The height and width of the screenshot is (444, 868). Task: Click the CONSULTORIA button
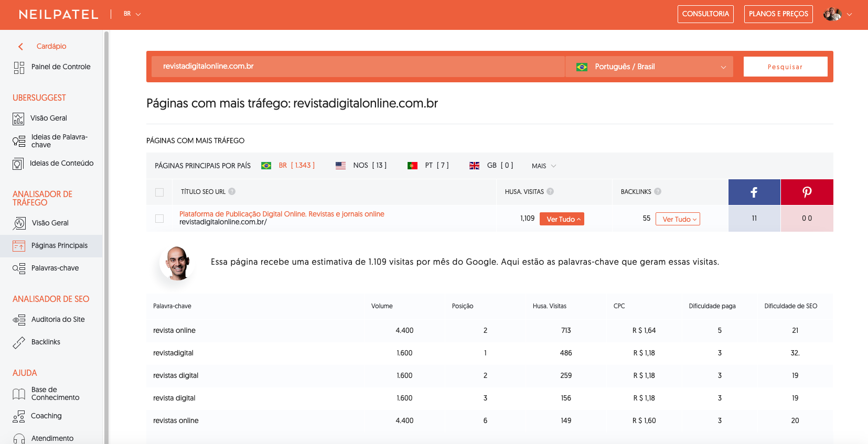tap(705, 14)
